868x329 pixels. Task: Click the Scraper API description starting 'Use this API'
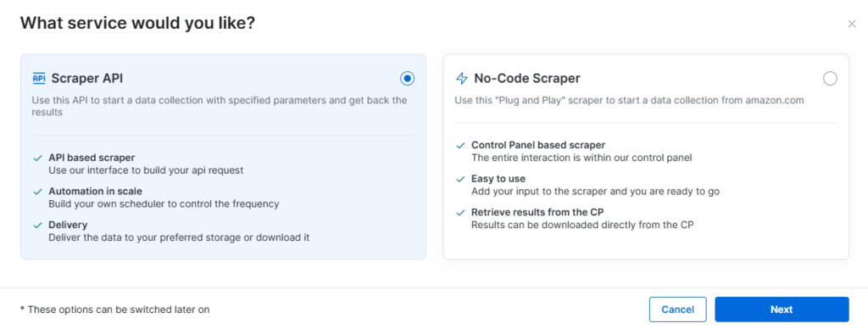[220, 106]
